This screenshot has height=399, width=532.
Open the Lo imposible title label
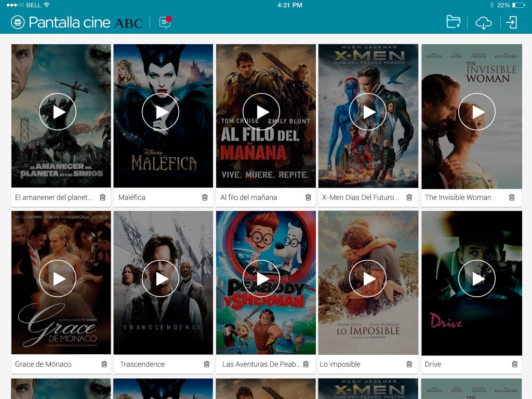340,364
